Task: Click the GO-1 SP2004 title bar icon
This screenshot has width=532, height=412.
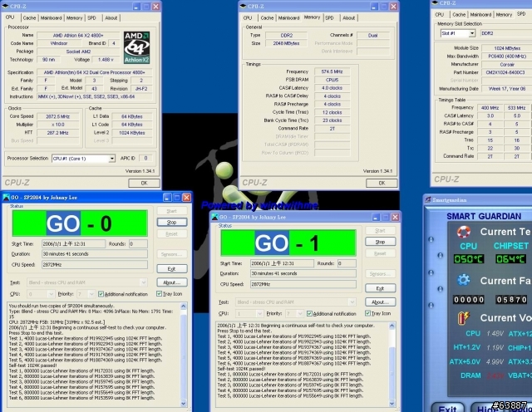Action: (214, 217)
